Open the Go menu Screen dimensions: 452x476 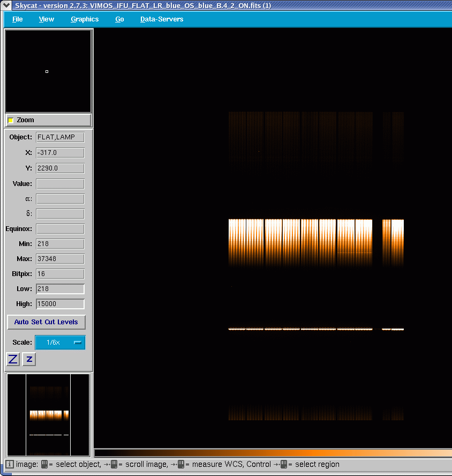[x=119, y=19]
